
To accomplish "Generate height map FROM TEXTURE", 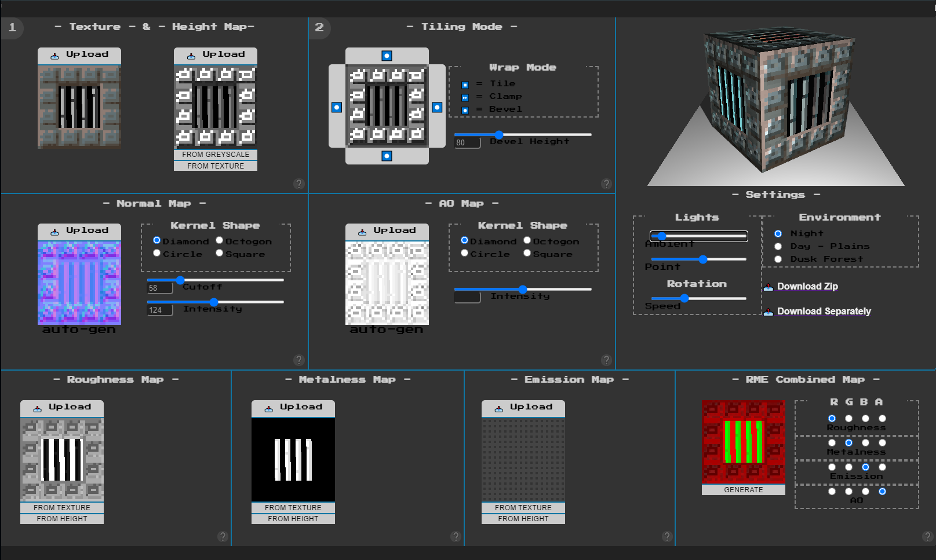I will coord(216,166).
